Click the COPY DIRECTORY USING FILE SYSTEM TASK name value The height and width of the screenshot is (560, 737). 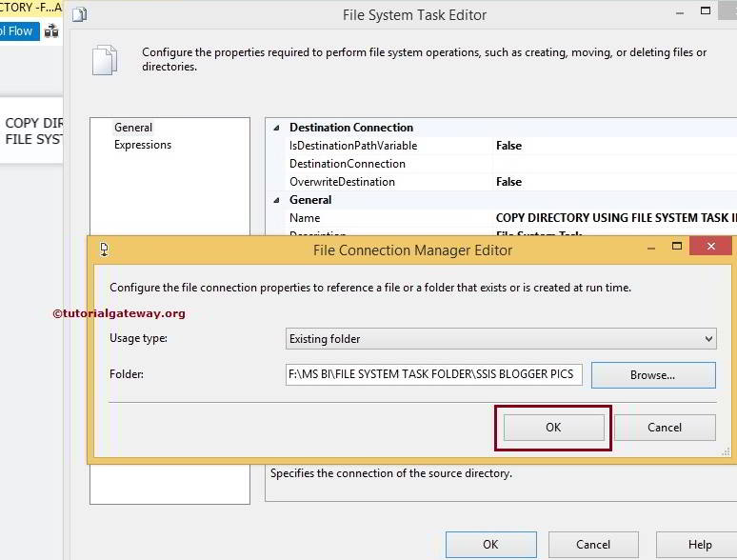[616, 218]
